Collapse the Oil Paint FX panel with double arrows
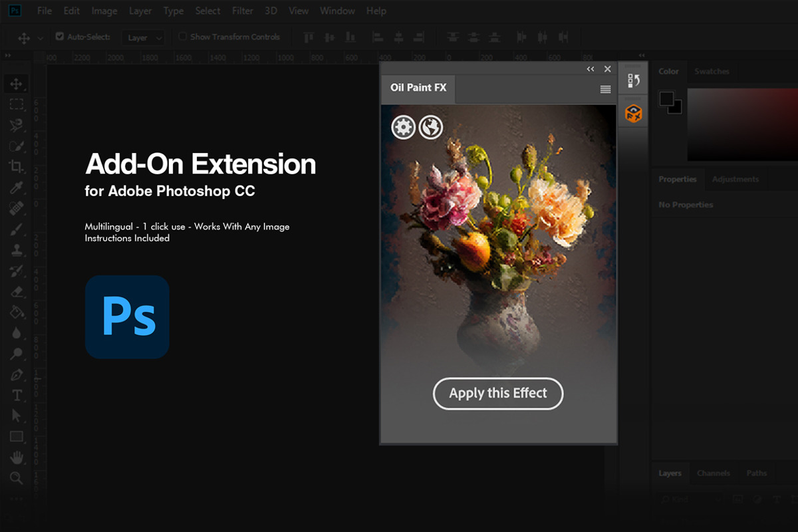 pos(590,69)
